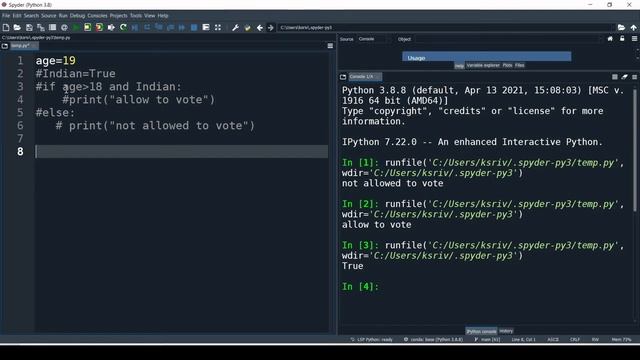Open the View menu
640x360 pixels.
click(150, 16)
